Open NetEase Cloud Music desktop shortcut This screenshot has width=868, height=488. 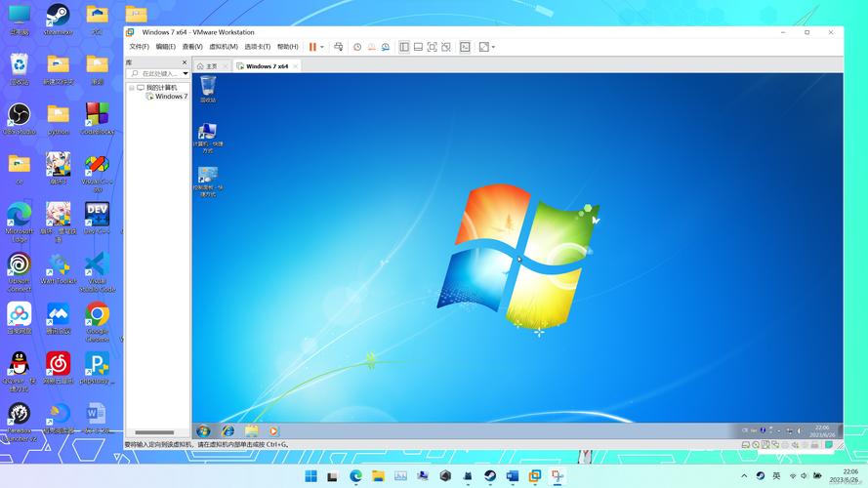(x=59, y=369)
